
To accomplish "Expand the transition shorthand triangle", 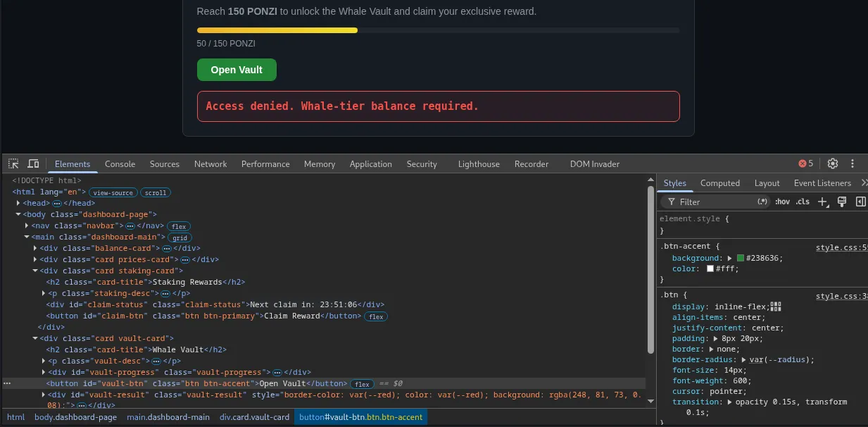I will [x=730, y=402].
